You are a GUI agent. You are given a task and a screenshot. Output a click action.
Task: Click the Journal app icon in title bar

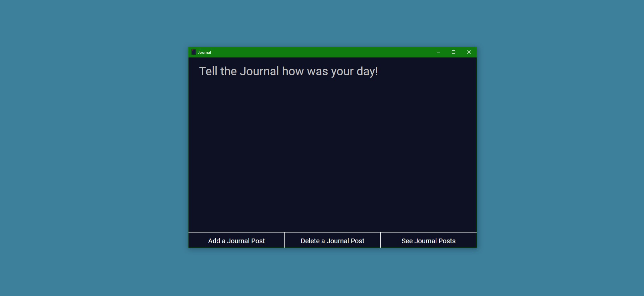(194, 52)
